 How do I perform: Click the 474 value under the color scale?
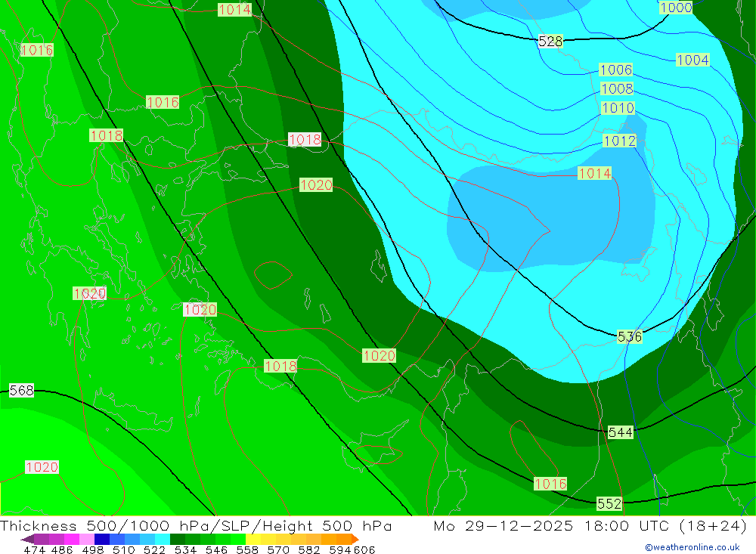(34, 549)
